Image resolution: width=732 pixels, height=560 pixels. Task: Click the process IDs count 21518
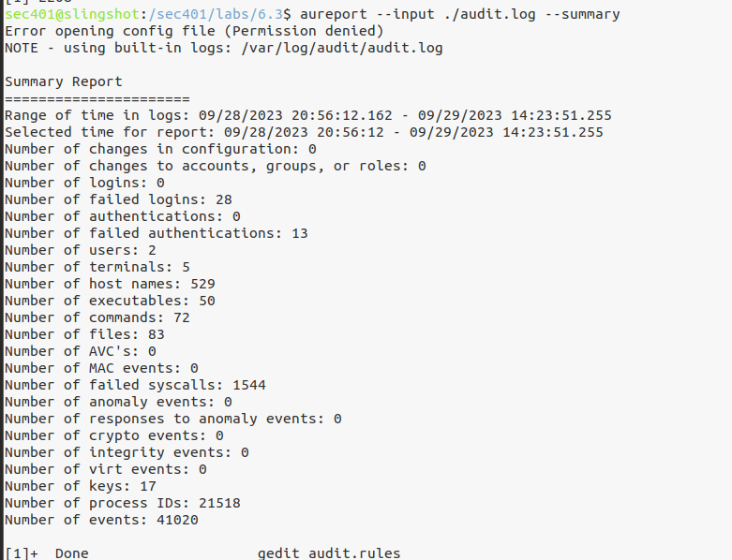pyautogui.click(x=219, y=503)
